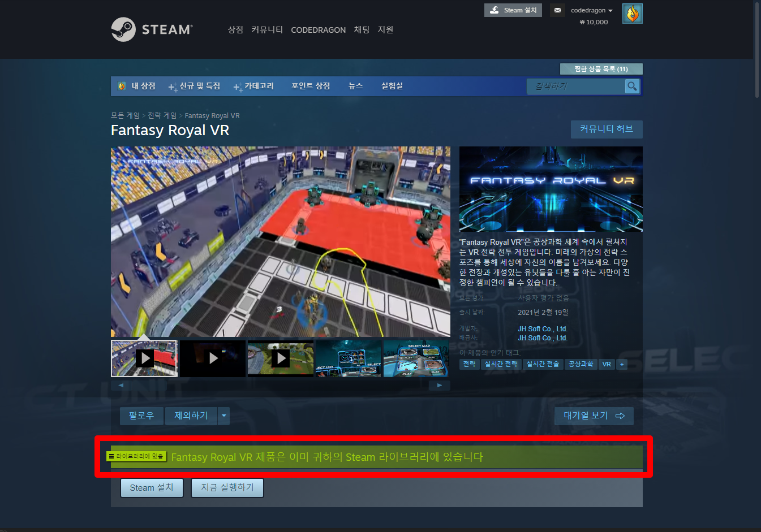Click the 팔로우 button
This screenshot has height=532, width=761.
tap(141, 416)
